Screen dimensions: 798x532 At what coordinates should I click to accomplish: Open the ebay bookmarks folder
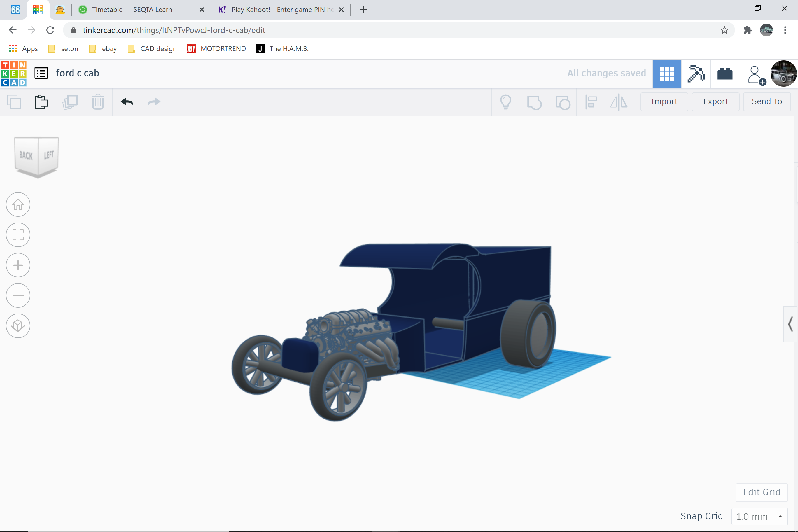pyautogui.click(x=103, y=48)
